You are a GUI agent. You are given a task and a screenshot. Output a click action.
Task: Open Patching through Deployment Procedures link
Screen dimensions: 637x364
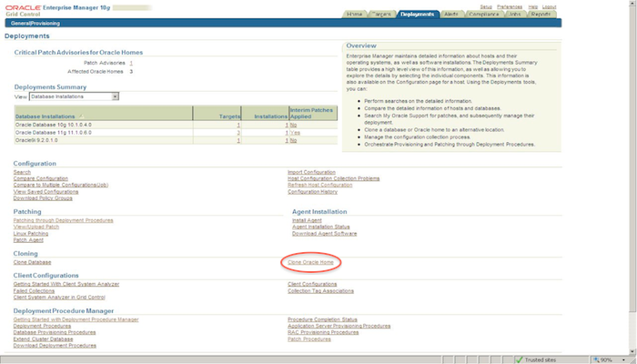tap(64, 220)
